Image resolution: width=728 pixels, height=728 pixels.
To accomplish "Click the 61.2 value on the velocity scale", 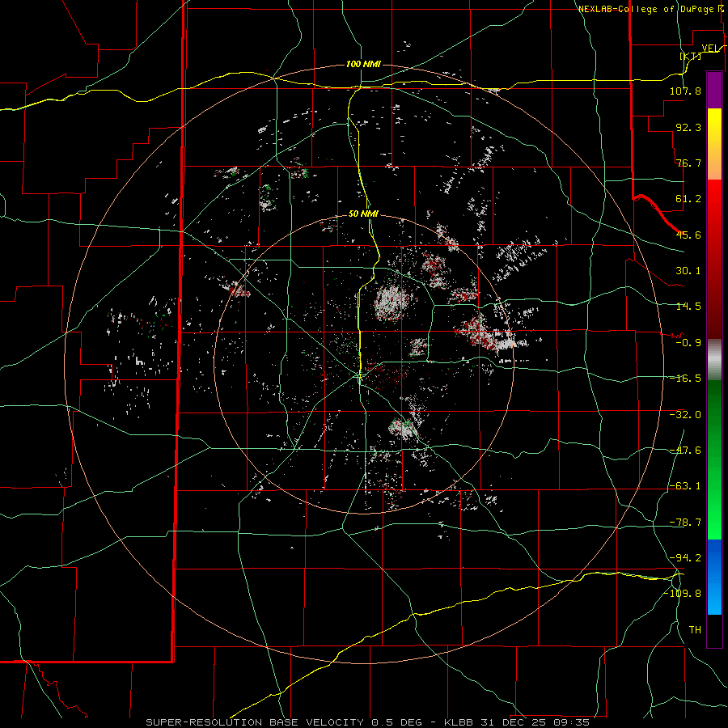I will 688,199.
